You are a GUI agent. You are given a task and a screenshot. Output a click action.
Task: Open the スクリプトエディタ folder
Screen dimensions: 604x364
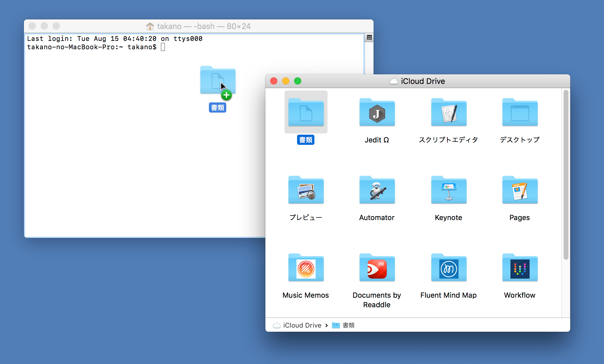449,112
